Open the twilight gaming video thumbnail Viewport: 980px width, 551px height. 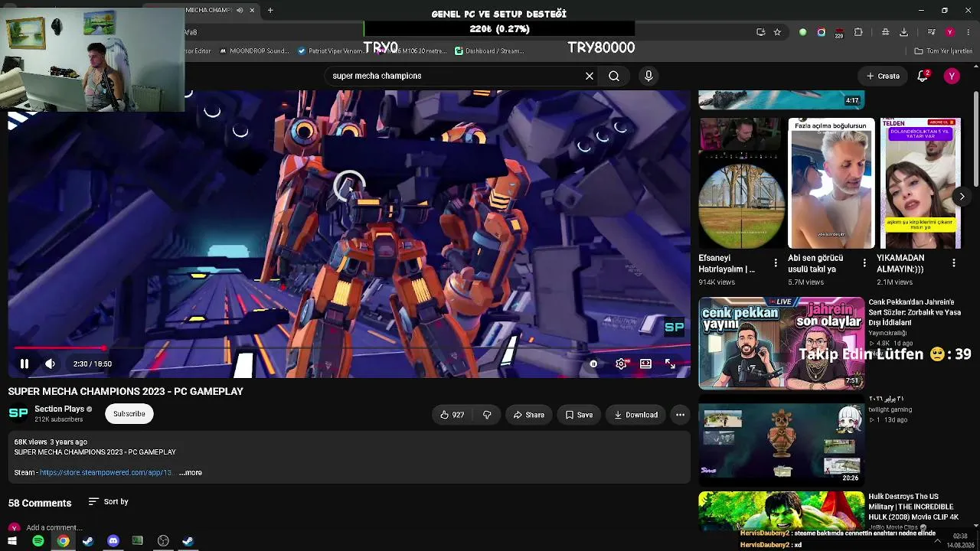(x=782, y=440)
